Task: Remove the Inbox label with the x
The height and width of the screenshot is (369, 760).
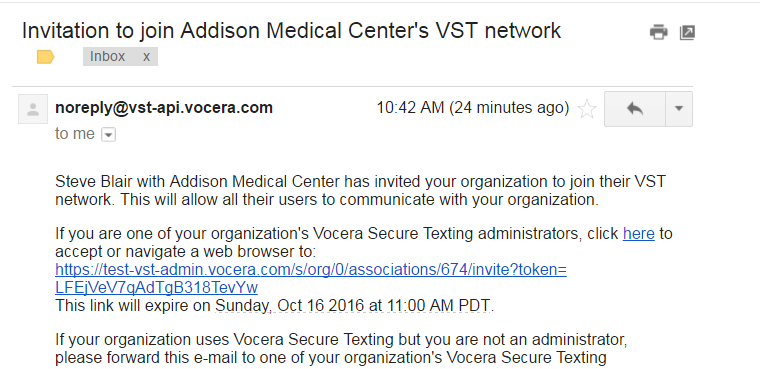Action: 146,57
